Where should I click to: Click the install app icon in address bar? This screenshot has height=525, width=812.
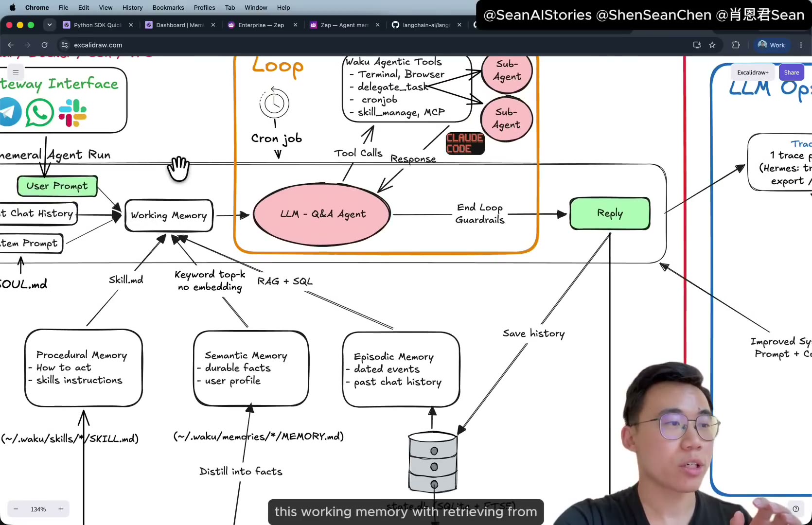click(697, 45)
